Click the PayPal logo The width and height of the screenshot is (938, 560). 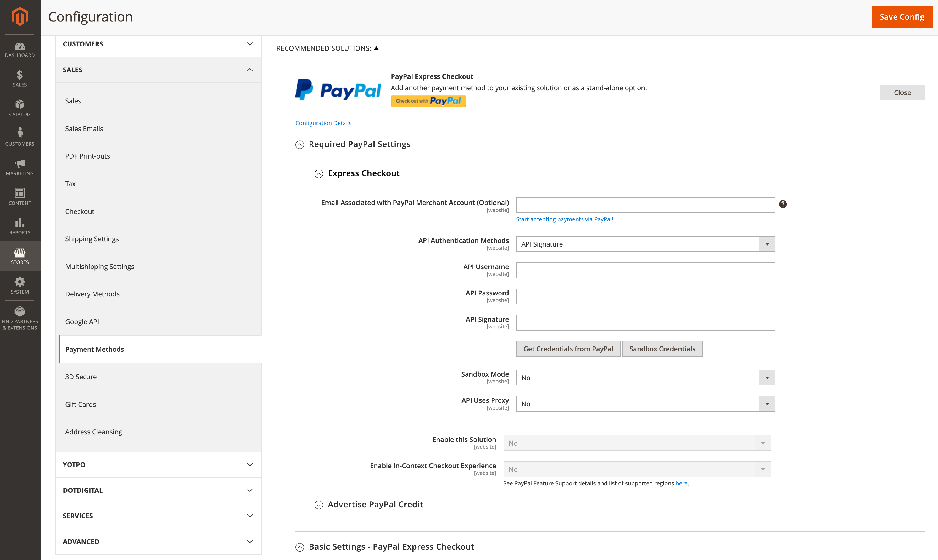tap(338, 90)
